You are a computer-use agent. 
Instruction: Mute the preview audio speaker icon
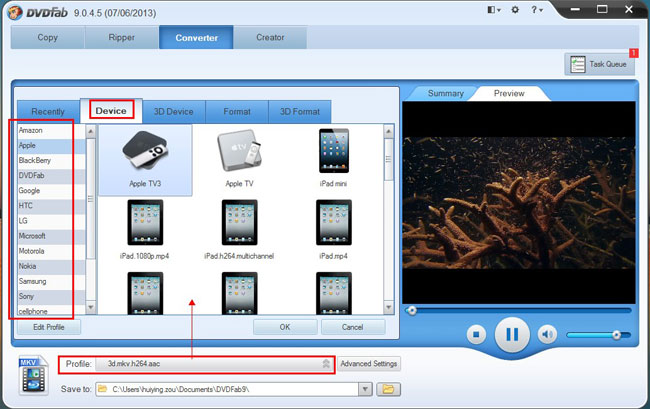point(547,334)
